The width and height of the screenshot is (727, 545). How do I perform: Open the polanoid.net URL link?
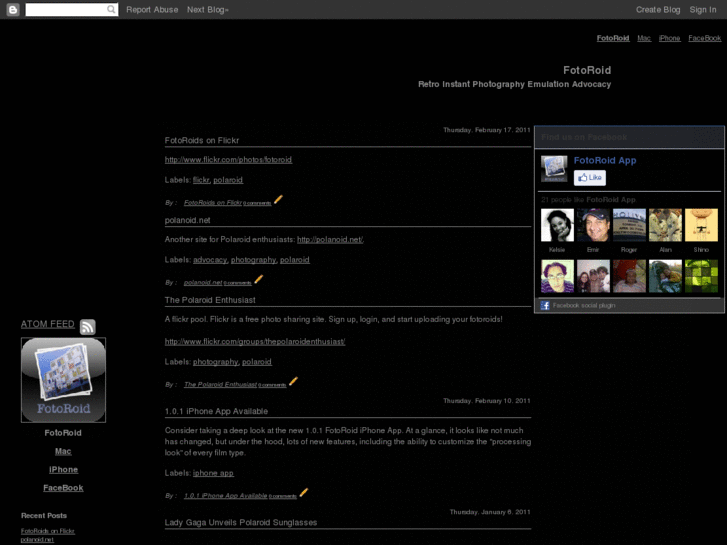tap(330, 239)
